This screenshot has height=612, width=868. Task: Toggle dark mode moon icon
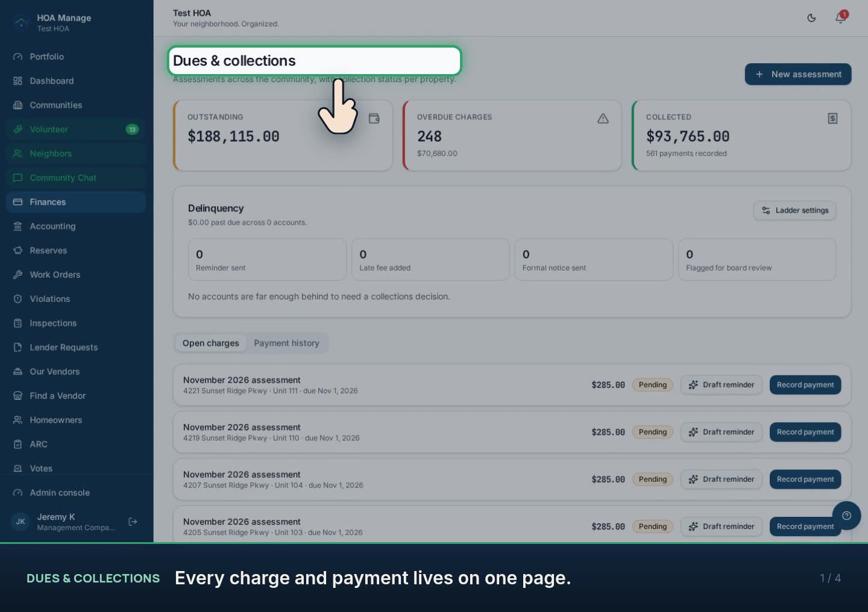point(811,18)
